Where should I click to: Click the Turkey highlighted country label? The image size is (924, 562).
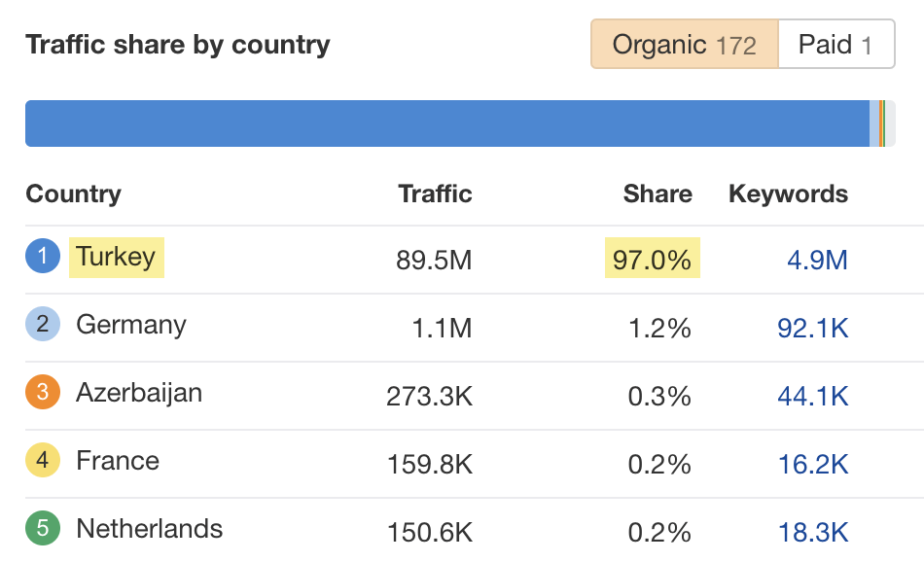tap(116, 257)
